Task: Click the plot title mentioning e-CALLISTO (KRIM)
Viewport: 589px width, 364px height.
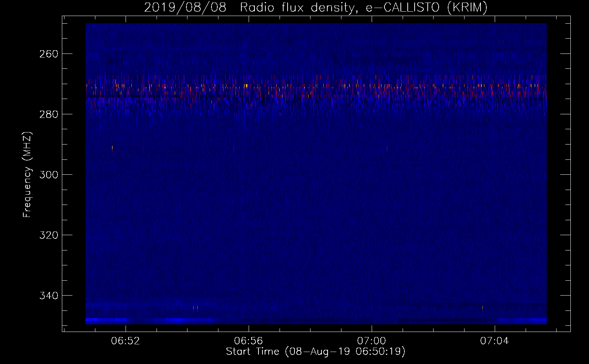Action: click(x=316, y=7)
